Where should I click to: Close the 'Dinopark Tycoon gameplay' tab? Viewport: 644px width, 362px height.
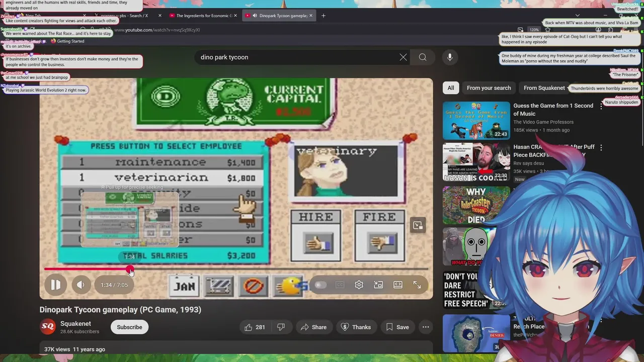tap(311, 16)
